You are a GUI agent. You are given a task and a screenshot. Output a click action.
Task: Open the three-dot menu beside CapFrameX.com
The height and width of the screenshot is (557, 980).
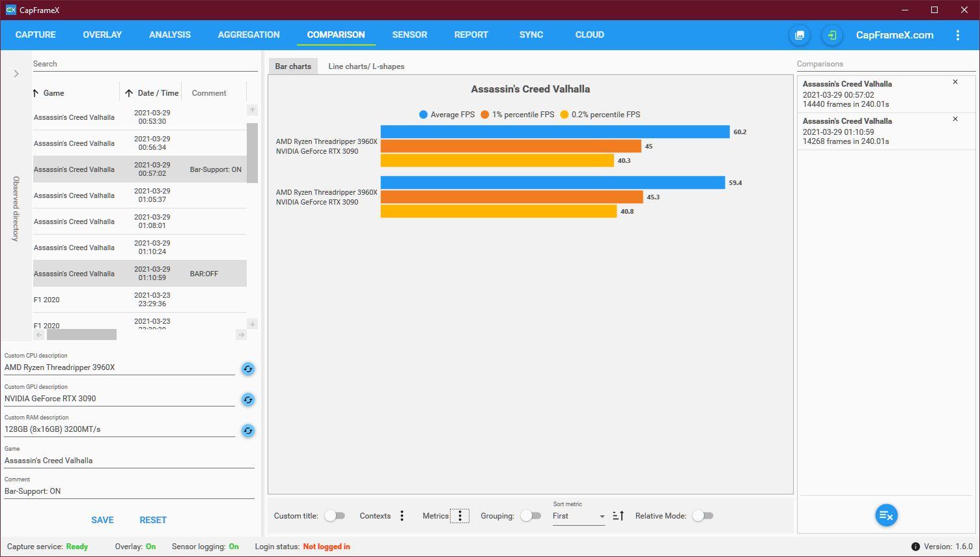point(957,35)
